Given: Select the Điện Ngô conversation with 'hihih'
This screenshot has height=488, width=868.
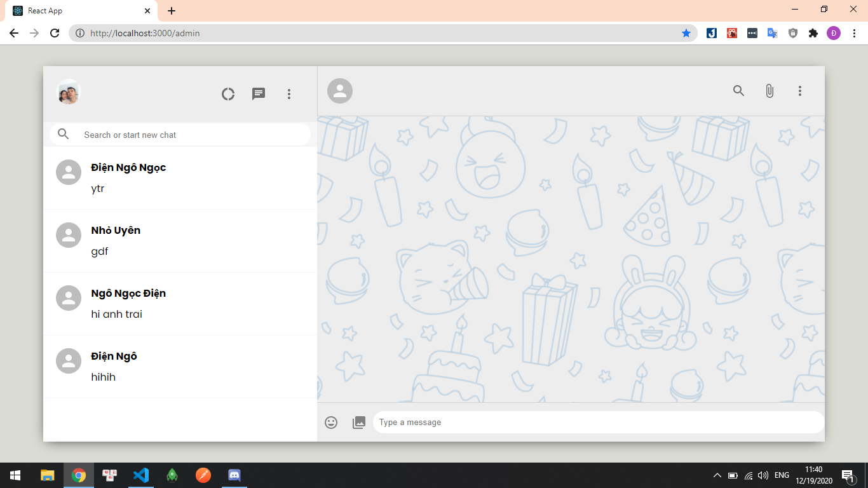Looking at the screenshot, I should click(x=180, y=367).
